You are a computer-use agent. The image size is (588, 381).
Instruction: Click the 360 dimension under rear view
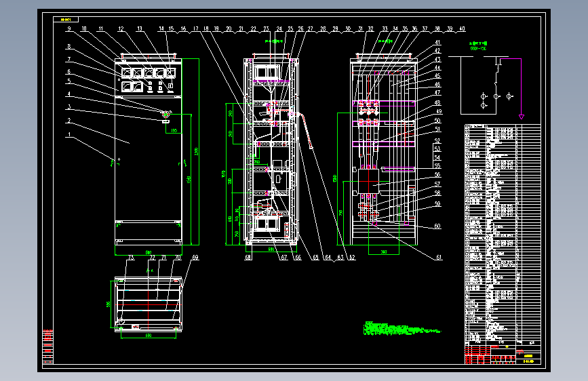[384, 252]
